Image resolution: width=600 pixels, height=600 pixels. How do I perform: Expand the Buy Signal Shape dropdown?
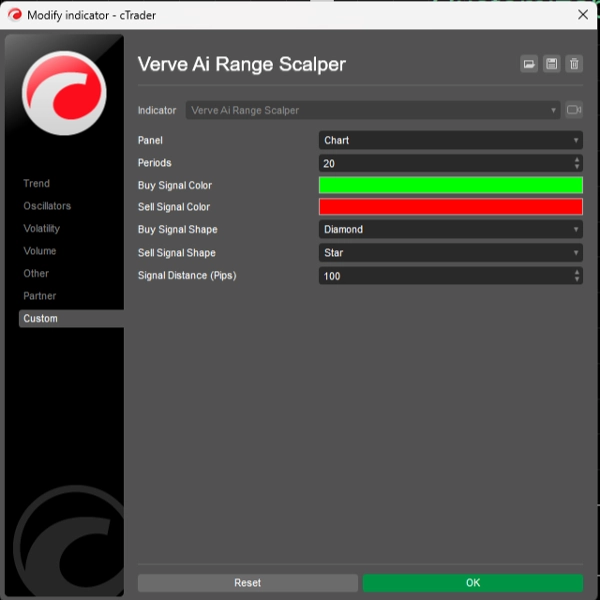pyautogui.click(x=451, y=230)
